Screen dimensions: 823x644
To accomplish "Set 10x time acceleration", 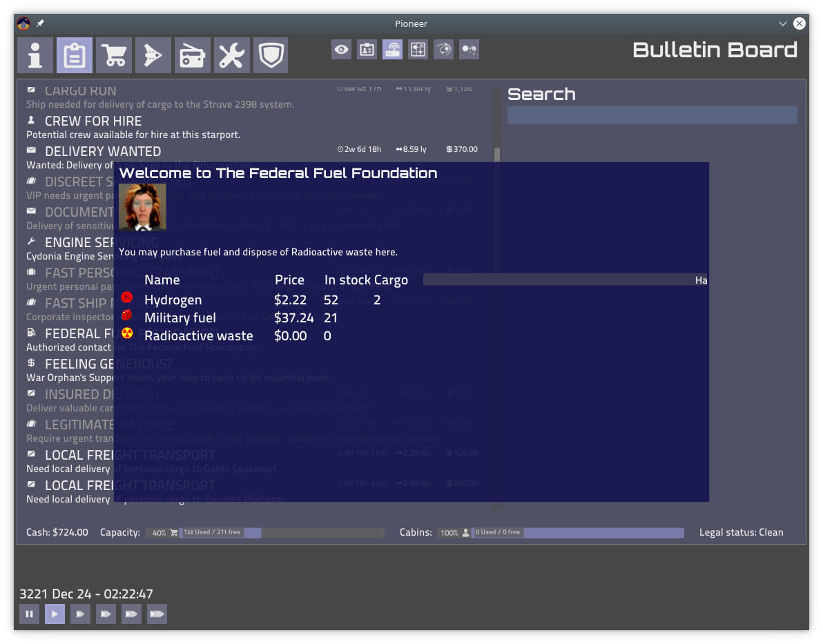I will (80, 614).
